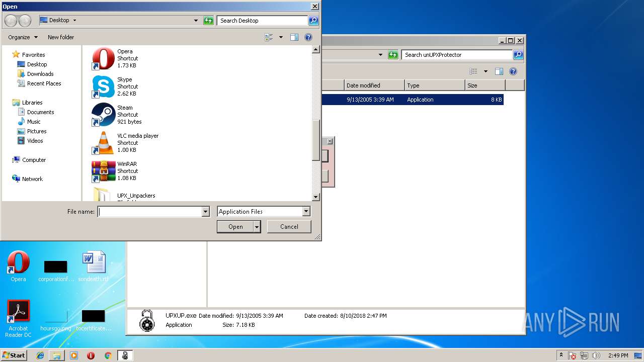Expand the Desktop breadcrumb arrow

click(x=74, y=21)
